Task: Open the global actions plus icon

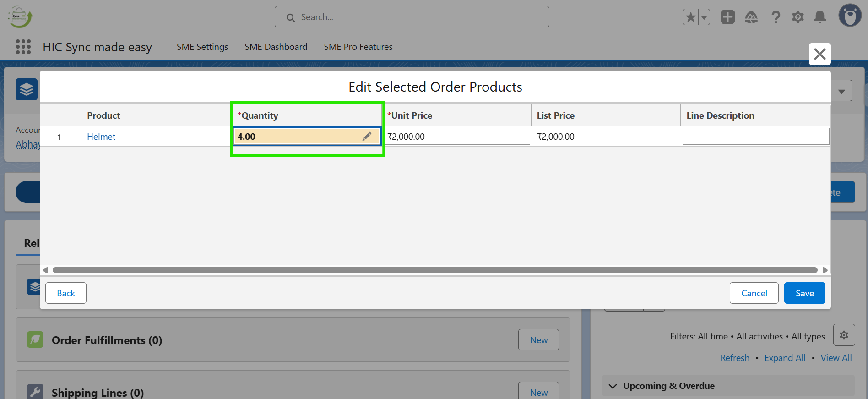Action: [x=727, y=17]
